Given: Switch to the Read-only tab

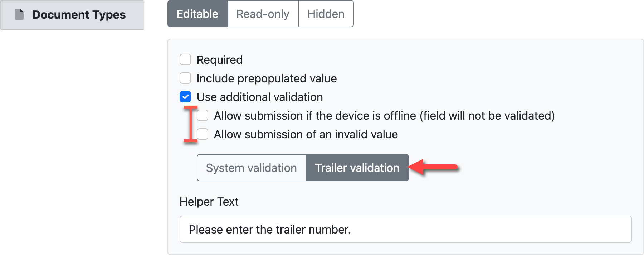Looking at the screenshot, I should pos(263,14).
